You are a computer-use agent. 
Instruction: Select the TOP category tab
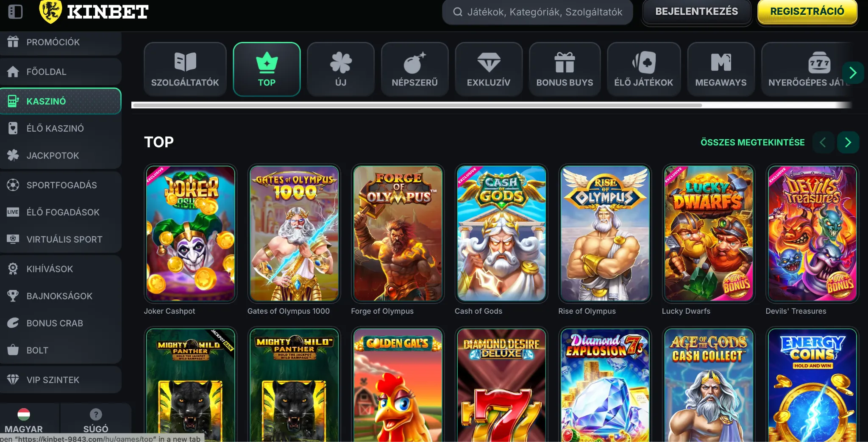[267, 69]
